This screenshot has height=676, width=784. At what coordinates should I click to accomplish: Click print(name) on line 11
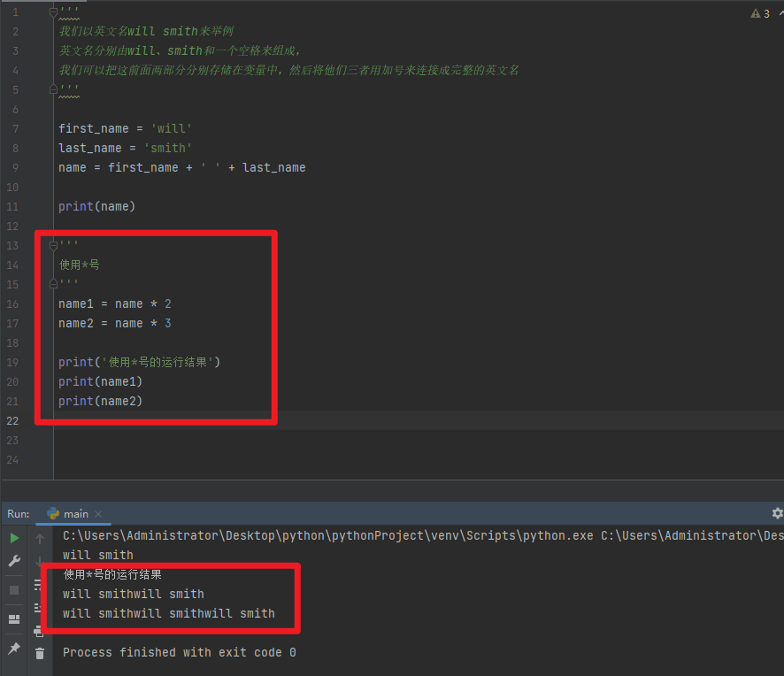(x=97, y=206)
